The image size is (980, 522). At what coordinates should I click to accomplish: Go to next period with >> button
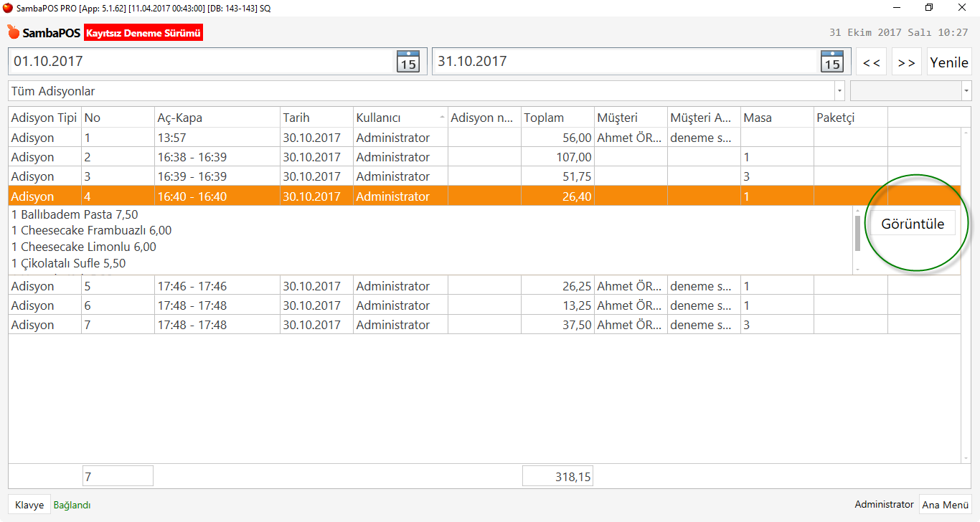tap(907, 62)
